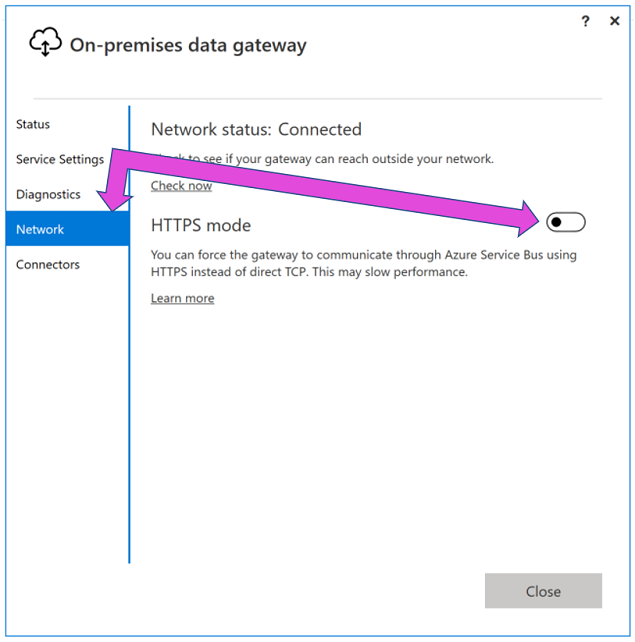Image resolution: width=635 pixels, height=642 pixels.
Task: Click the cloud upload gateway logo
Action: (x=45, y=42)
